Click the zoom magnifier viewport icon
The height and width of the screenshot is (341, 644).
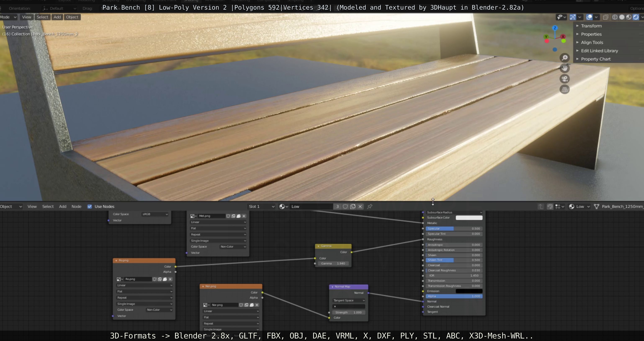[x=564, y=58]
